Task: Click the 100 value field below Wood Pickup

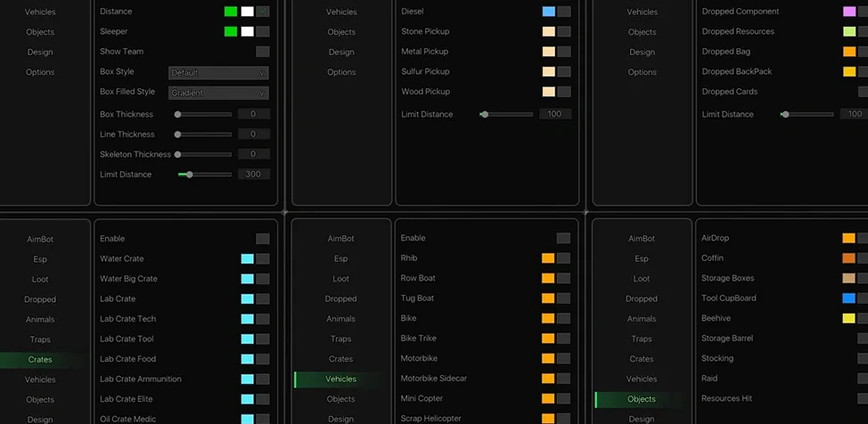Action: pos(554,114)
